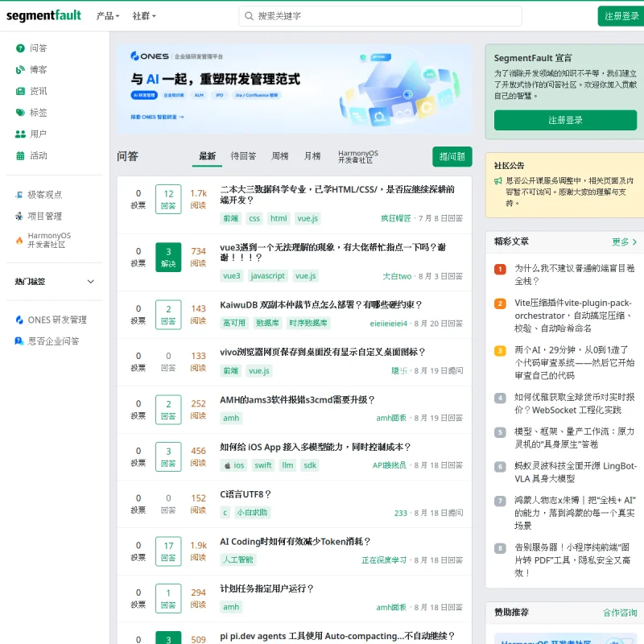Viewport: 644px width, 644px height.
Task: Open question AI Coding时如何有效减少Token消耗
Action: [295, 541]
